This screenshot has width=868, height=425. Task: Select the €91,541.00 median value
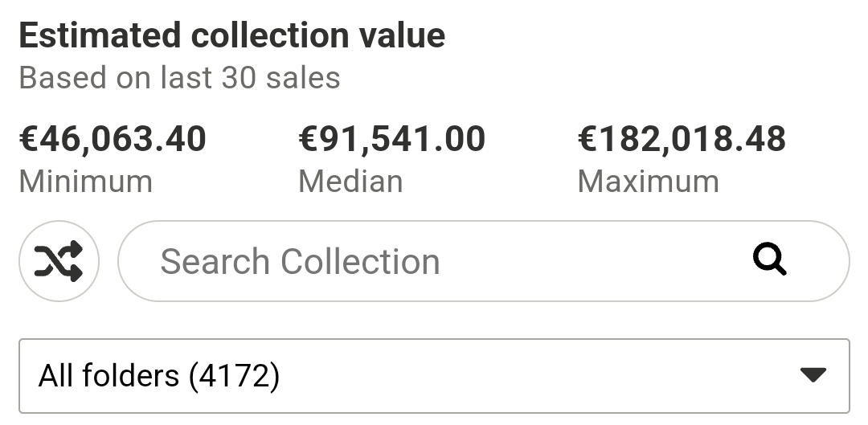(392, 138)
